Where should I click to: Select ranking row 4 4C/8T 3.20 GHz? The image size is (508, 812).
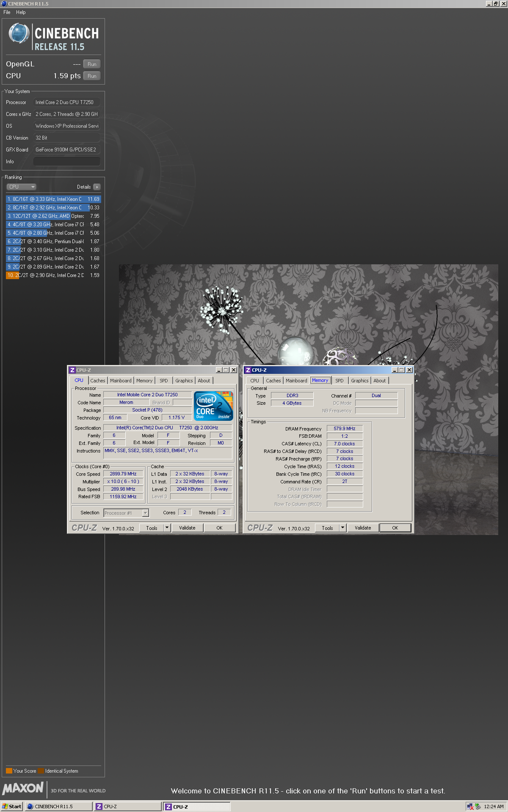point(53,225)
